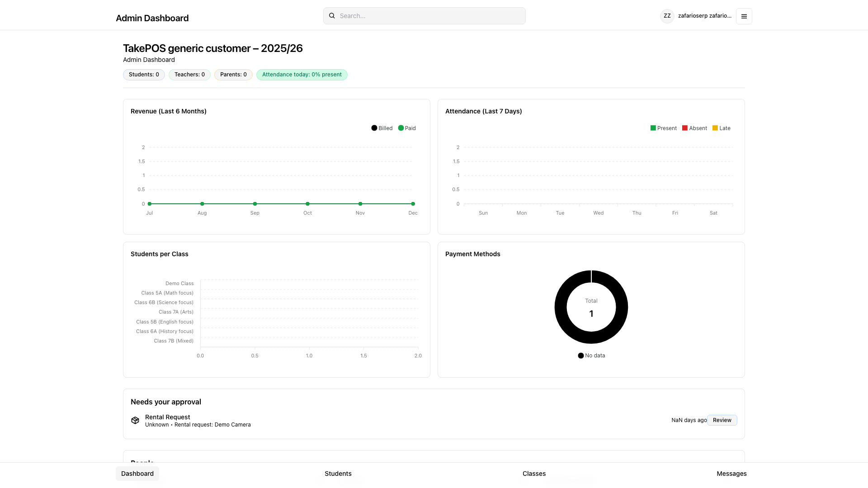Viewport: 868px width, 488px height.
Task: Click the yellow Late color square
Action: (x=715, y=128)
